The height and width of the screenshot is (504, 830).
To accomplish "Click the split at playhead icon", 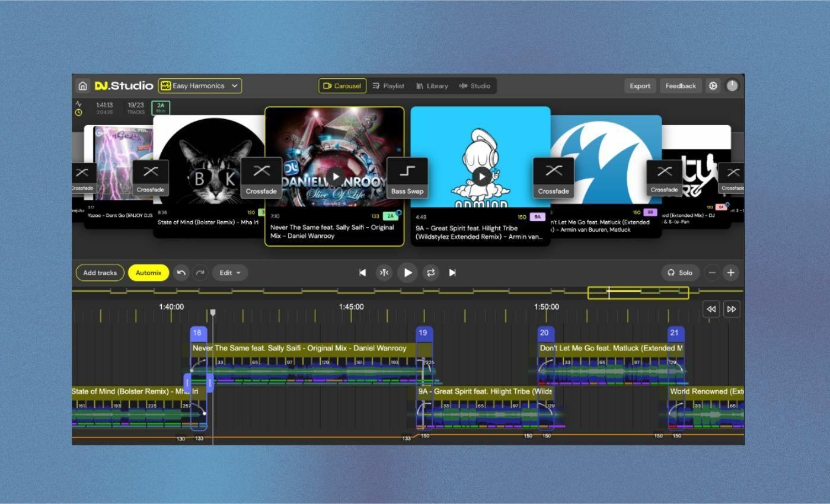I will click(384, 273).
